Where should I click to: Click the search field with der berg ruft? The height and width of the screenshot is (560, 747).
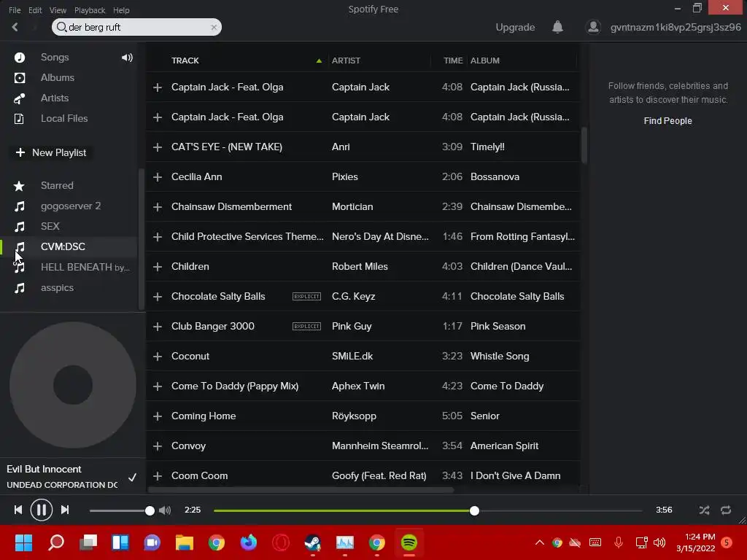tap(136, 27)
